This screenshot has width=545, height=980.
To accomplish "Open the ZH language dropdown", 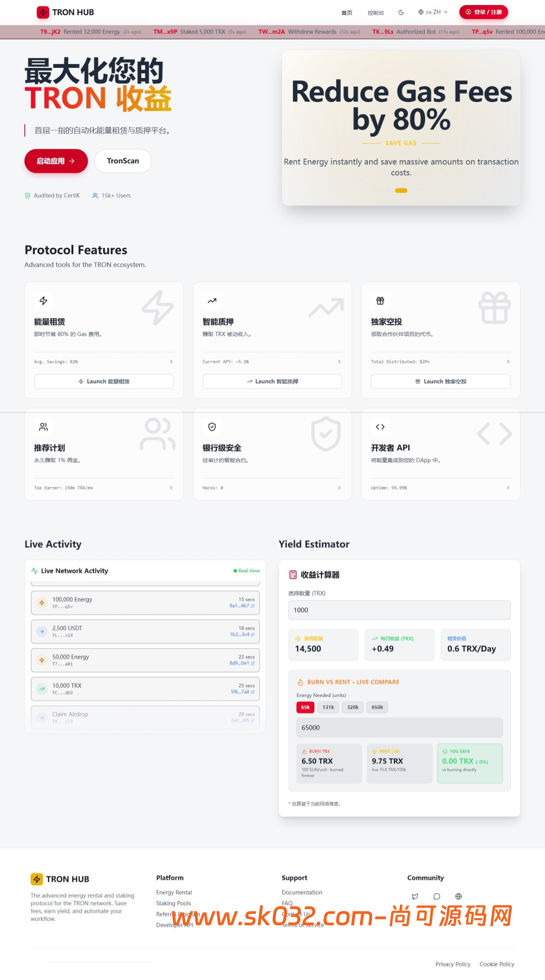I will tap(433, 12).
